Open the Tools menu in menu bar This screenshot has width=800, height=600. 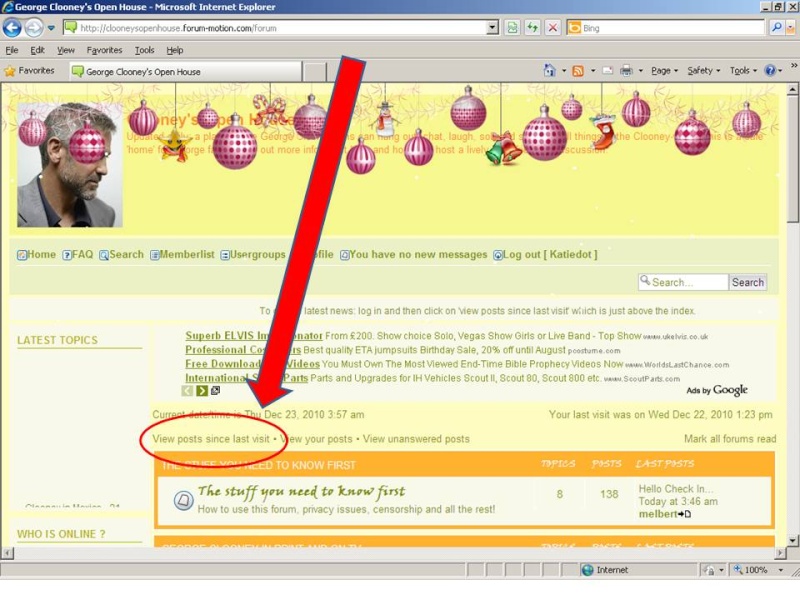click(x=144, y=50)
